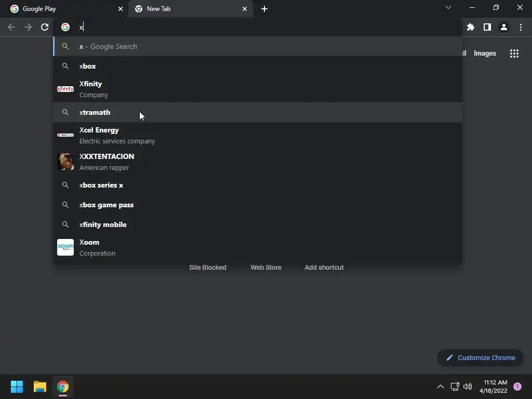Open the Web Store shortcut

click(266, 268)
